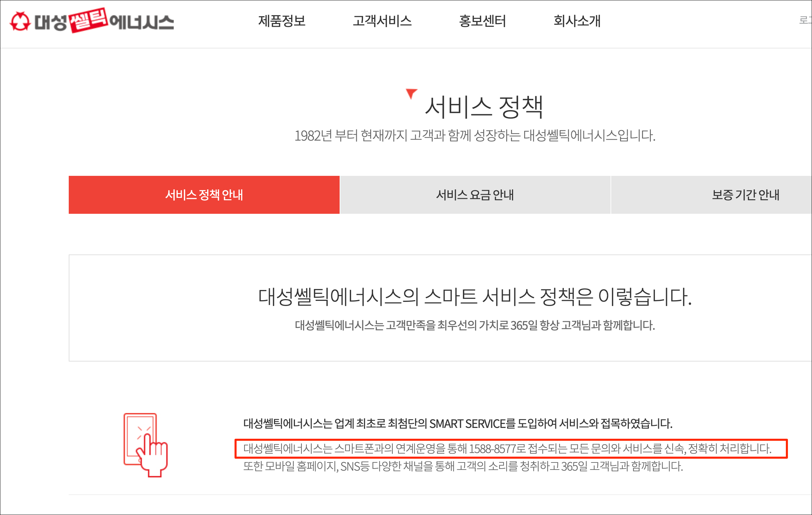Switch to the 보증 기간 안내 tab

[711, 195]
